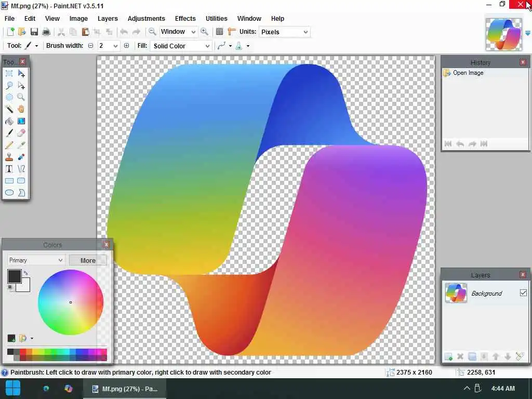532x399 pixels.
Task: Click the Zoom In magnifier icon
Action: tap(204, 32)
